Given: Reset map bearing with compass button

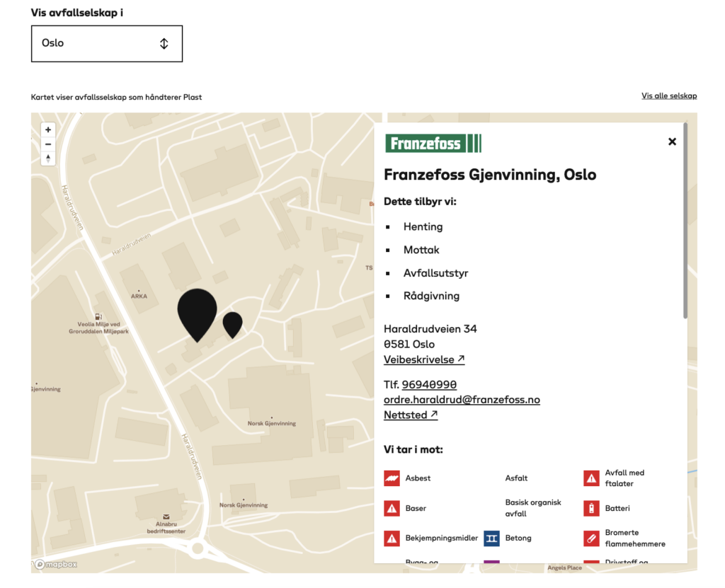Looking at the screenshot, I should [x=48, y=158].
